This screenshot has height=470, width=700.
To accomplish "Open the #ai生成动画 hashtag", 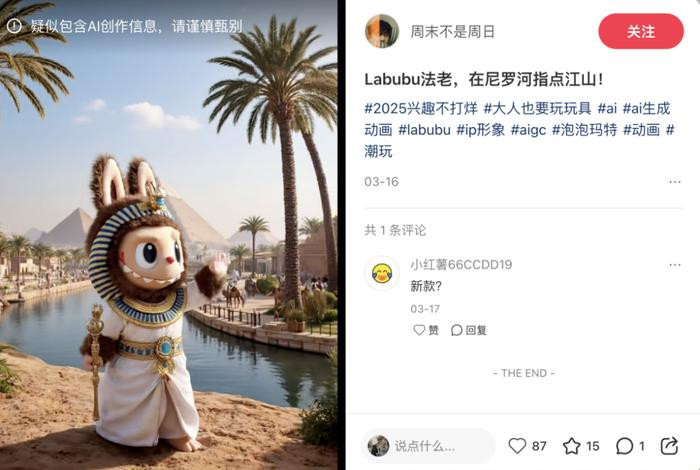I will pos(518,119).
